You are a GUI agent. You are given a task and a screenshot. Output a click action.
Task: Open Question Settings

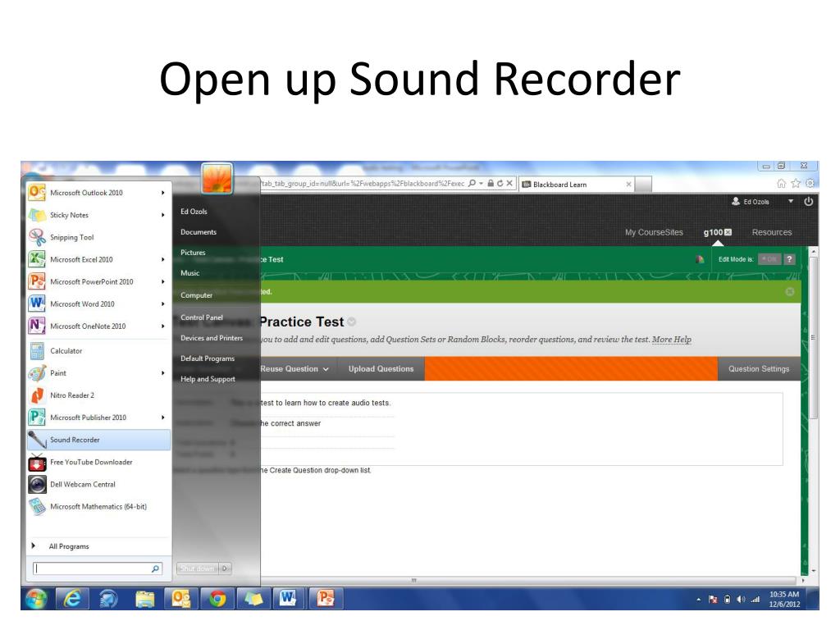tap(759, 368)
